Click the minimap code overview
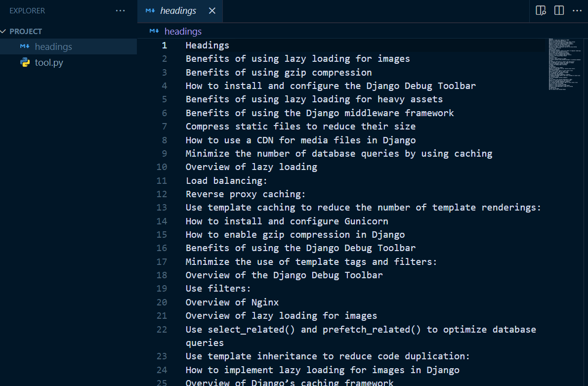 pyautogui.click(x=565, y=64)
